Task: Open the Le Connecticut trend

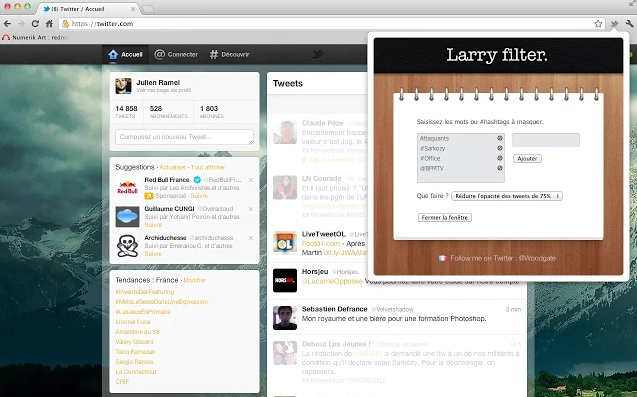Action: [x=136, y=372]
